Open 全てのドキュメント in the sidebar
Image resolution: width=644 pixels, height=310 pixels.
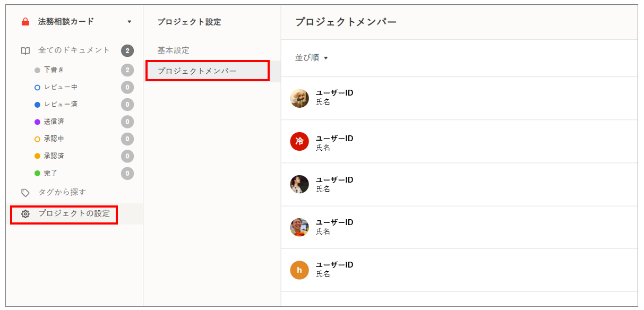click(74, 50)
